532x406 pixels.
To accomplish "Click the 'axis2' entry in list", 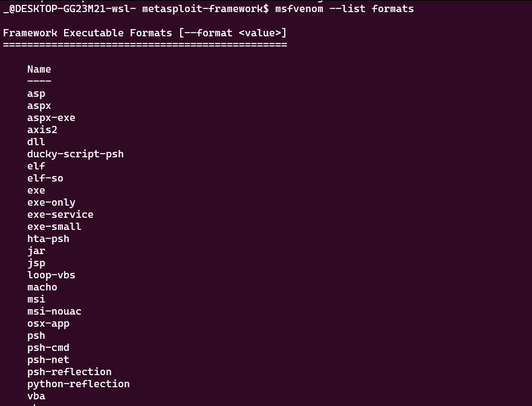I will [x=42, y=129].
